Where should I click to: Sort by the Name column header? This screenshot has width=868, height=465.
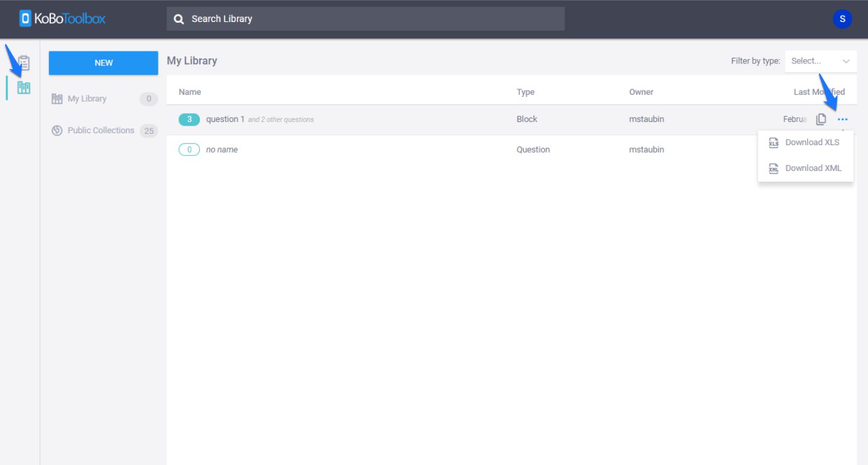pyautogui.click(x=190, y=92)
